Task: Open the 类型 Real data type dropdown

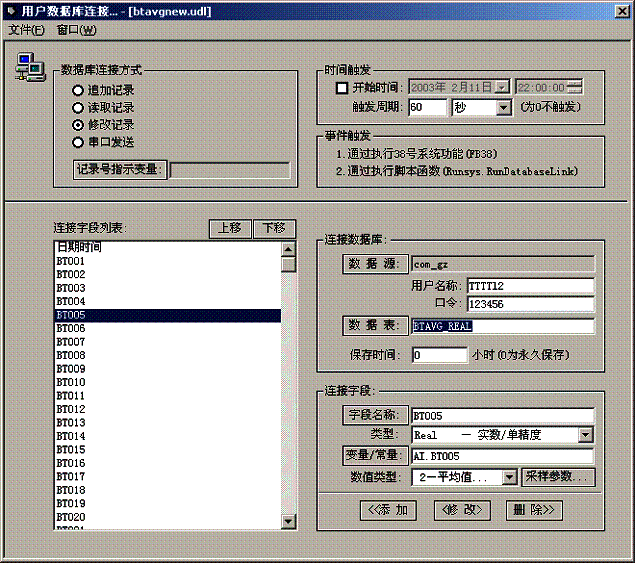Action: pos(584,435)
